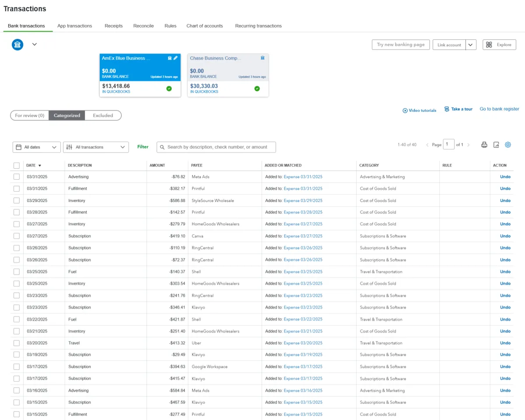This screenshot has width=525, height=420.
Task: Click the pencil edit icon on AmEx card
Action: (176, 58)
